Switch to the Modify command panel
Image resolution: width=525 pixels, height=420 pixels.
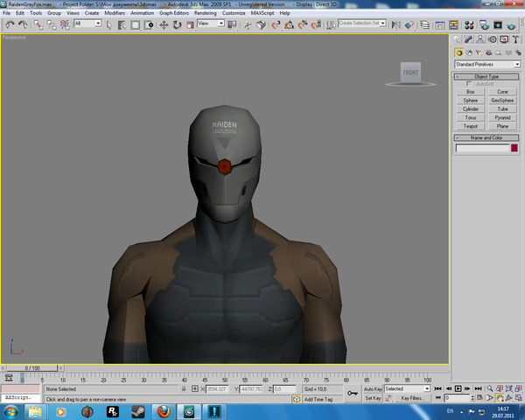tap(468, 40)
